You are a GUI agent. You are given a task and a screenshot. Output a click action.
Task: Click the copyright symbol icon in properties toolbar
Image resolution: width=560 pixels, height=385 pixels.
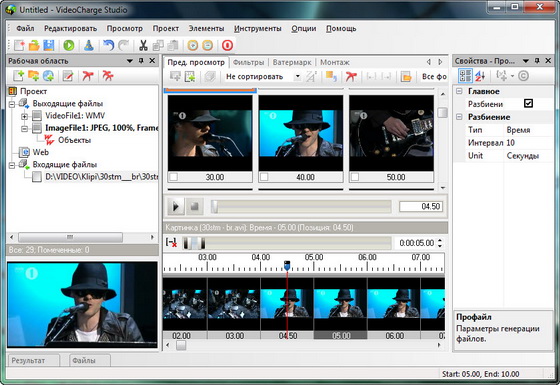pyautogui.click(x=523, y=76)
